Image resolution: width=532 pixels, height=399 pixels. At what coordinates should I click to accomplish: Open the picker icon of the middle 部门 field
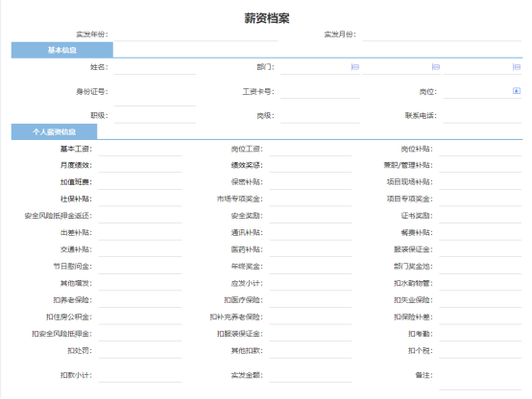click(436, 67)
